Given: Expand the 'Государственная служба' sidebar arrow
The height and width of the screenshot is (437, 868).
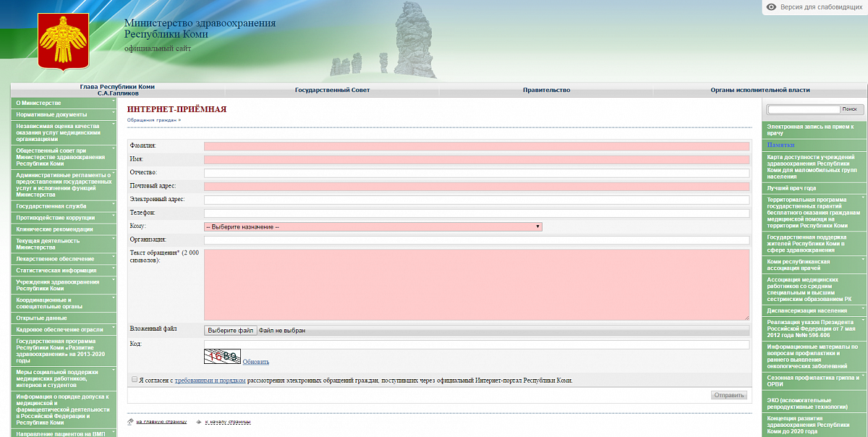Looking at the screenshot, I should click(114, 204).
